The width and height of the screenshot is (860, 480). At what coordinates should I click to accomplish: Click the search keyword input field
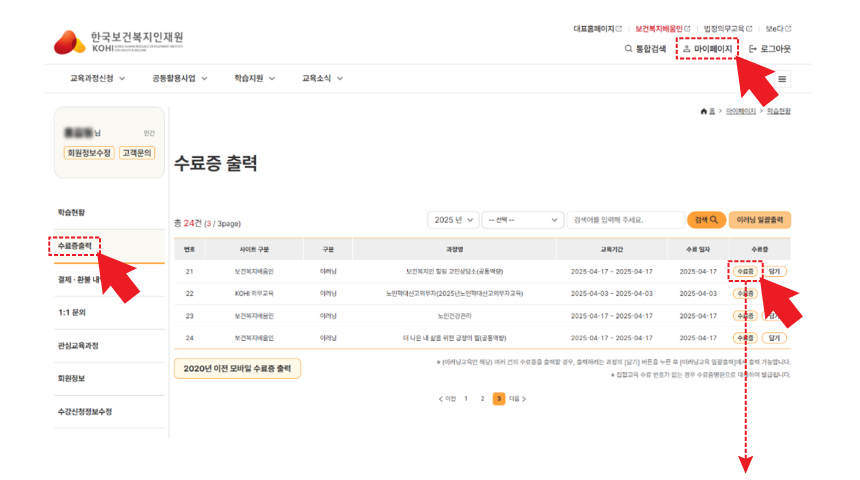click(x=626, y=220)
